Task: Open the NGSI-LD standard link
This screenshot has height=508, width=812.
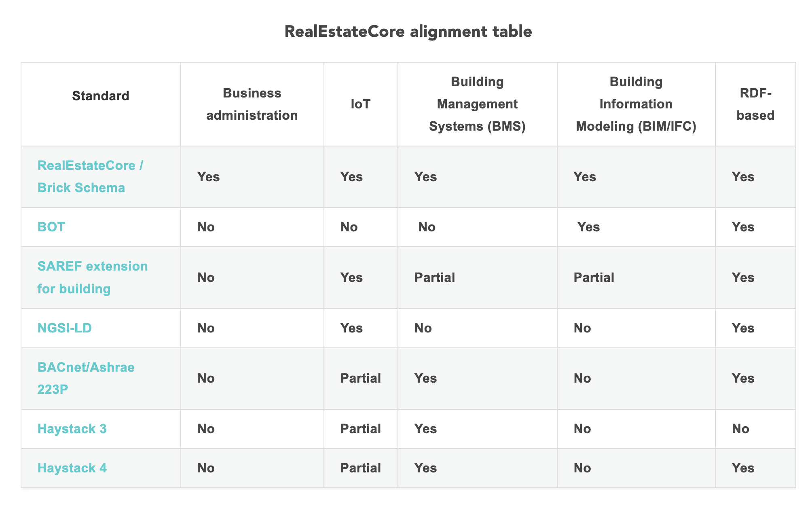Action: (64, 328)
